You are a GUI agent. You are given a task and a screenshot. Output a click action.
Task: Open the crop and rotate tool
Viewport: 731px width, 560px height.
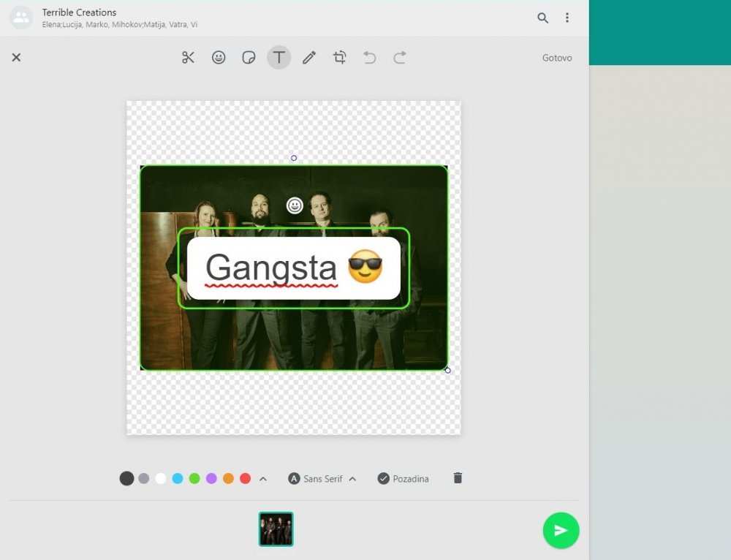(339, 57)
